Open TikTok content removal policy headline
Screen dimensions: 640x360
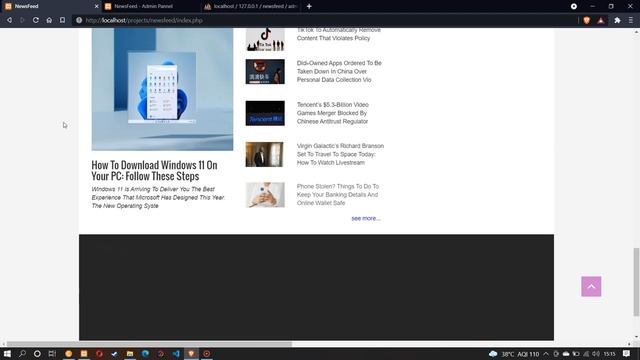click(338, 34)
